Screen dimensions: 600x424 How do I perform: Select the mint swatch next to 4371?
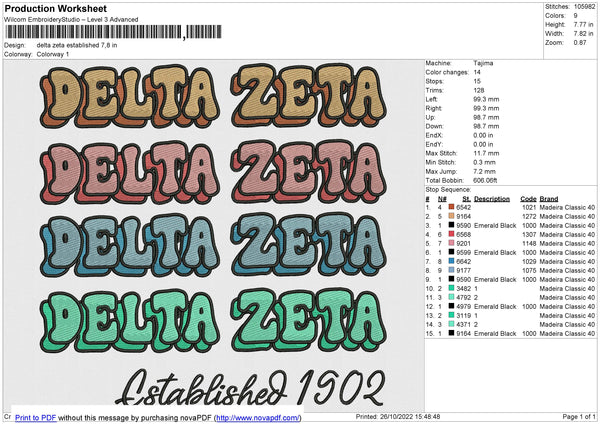pos(452,324)
